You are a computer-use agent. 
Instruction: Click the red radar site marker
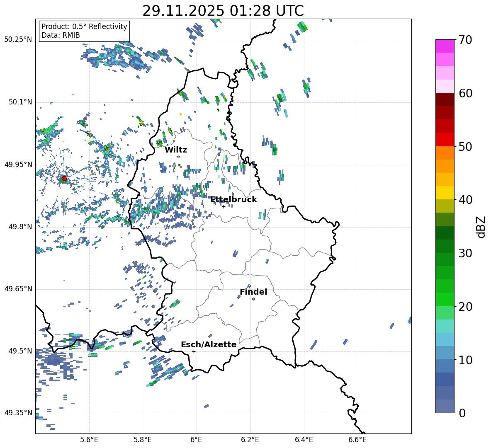[x=64, y=179]
